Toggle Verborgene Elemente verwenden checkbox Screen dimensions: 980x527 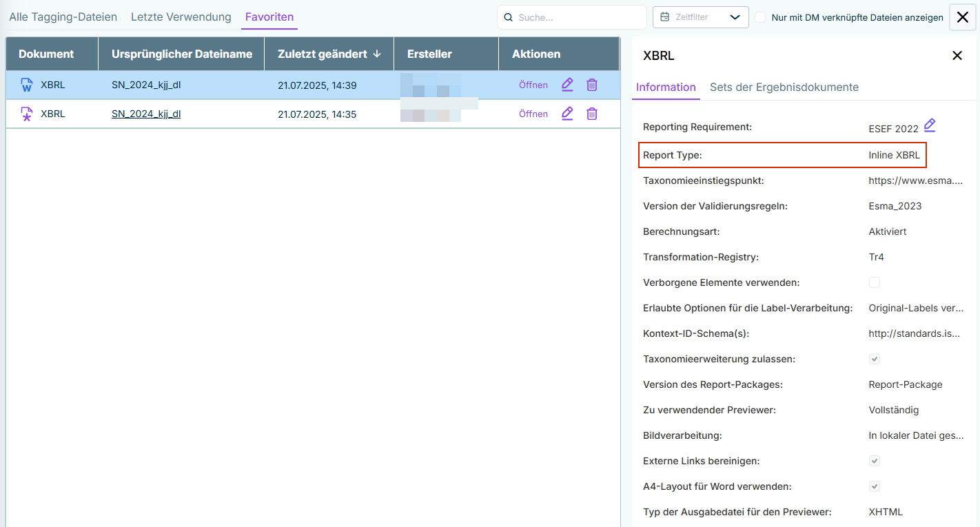click(875, 282)
